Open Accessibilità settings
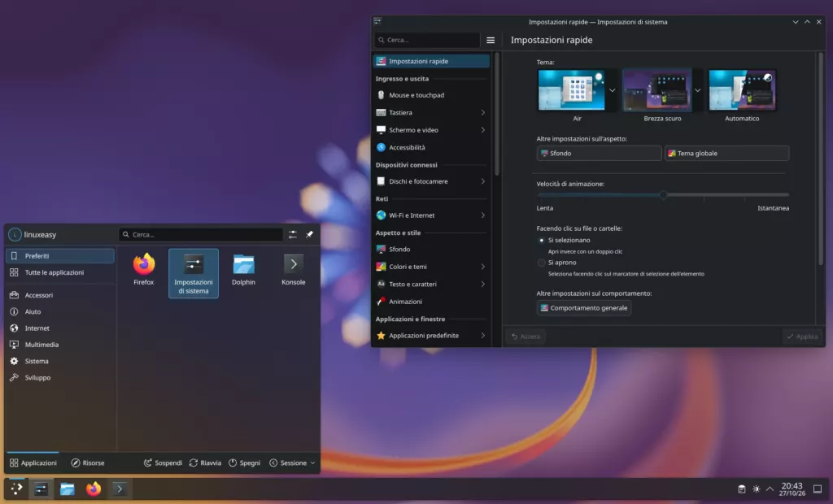Image resolution: width=833 pixels, height=504 pixels. 431,147
